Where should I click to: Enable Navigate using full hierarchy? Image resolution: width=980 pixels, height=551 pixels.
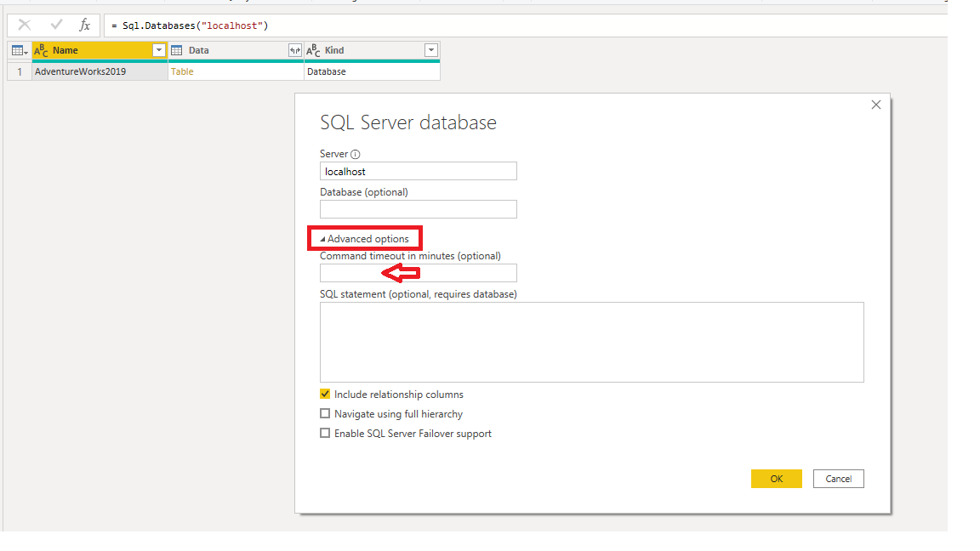tap(325, 413)
